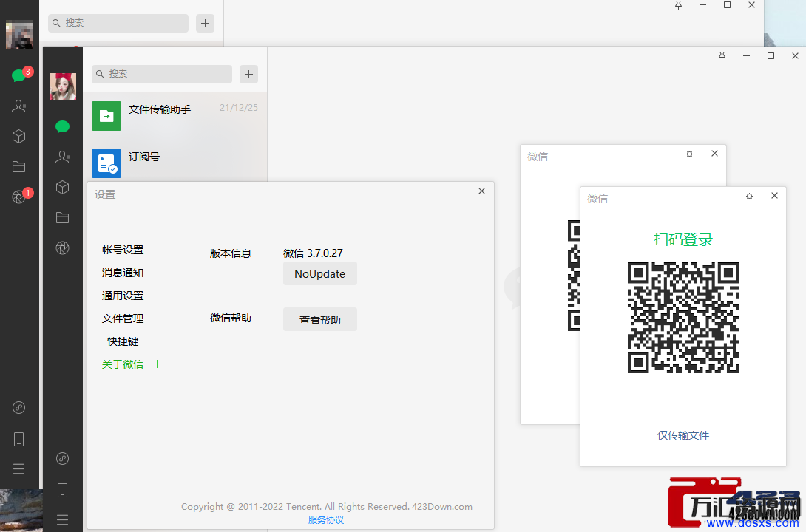The width and height of the screenshot is (806, 532).
Task: Click blue 订阅号 avatar icon
Action: click(x=106, y=163)
